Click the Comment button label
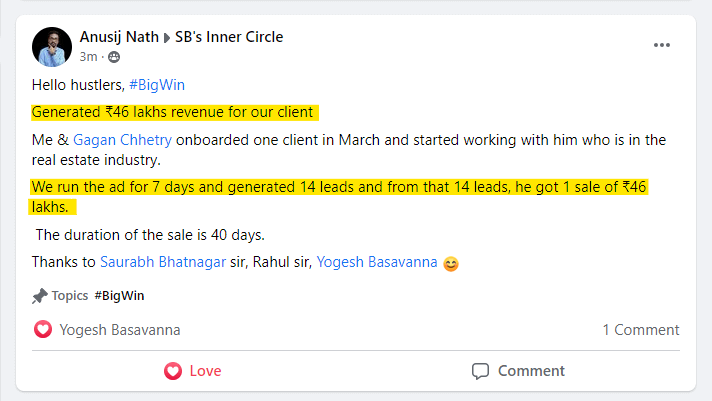The width and height of the screenshot is (712, 401). 531,371
